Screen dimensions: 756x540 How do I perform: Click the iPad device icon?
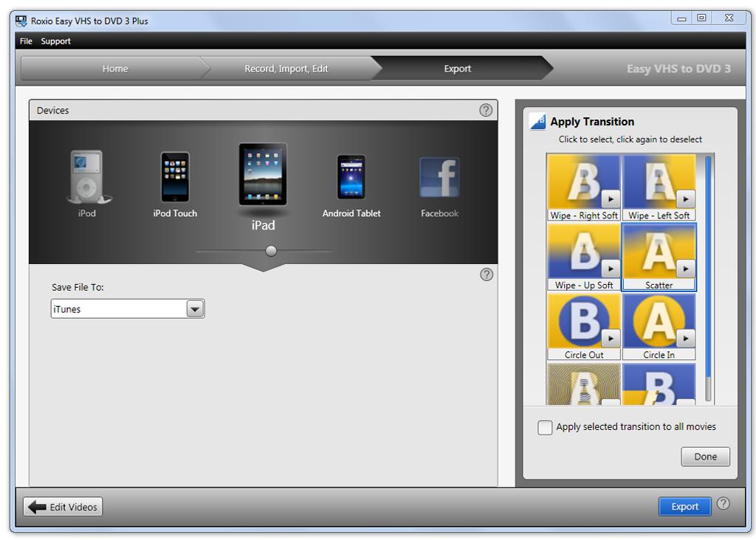263,174
